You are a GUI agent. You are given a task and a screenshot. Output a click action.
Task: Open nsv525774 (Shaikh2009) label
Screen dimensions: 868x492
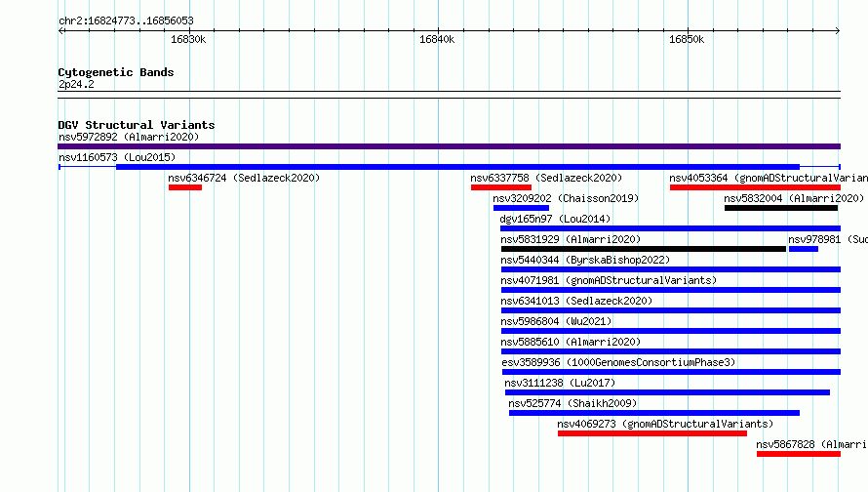pyautogui.click(x=572, y=403)
